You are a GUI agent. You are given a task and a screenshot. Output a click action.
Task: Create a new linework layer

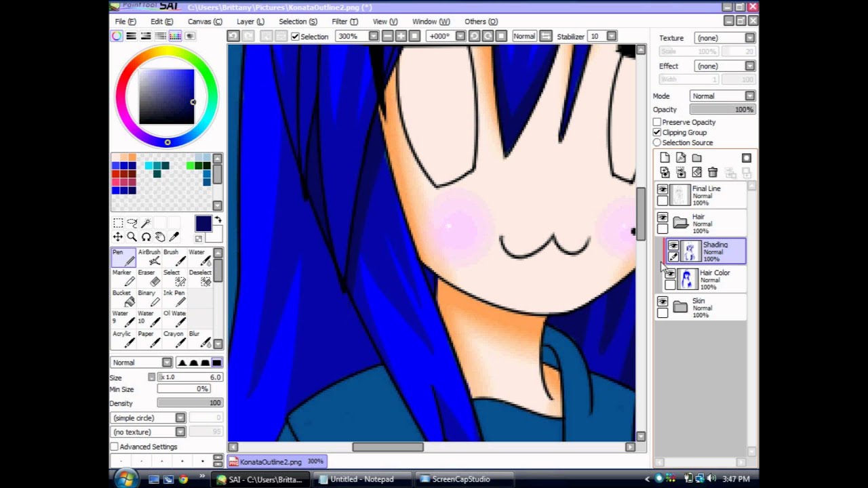(x=681, y=158)
